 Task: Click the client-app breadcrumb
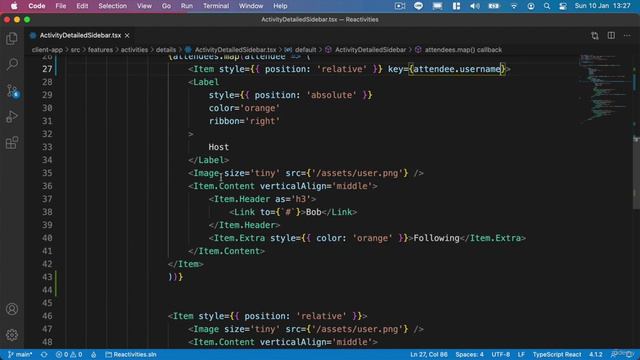click(x=47, y=50)
